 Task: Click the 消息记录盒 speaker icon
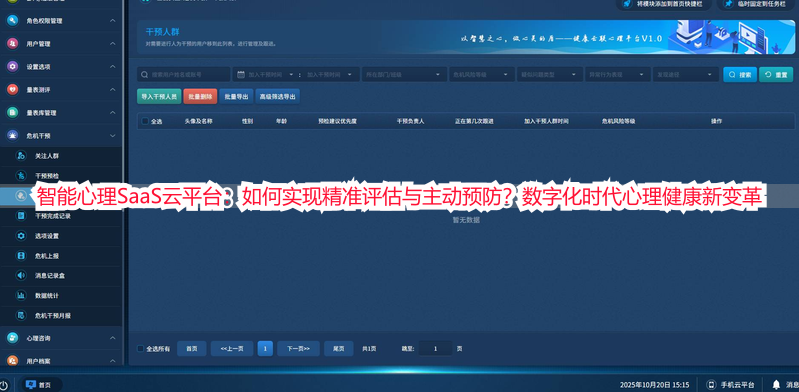pos(21,276)
